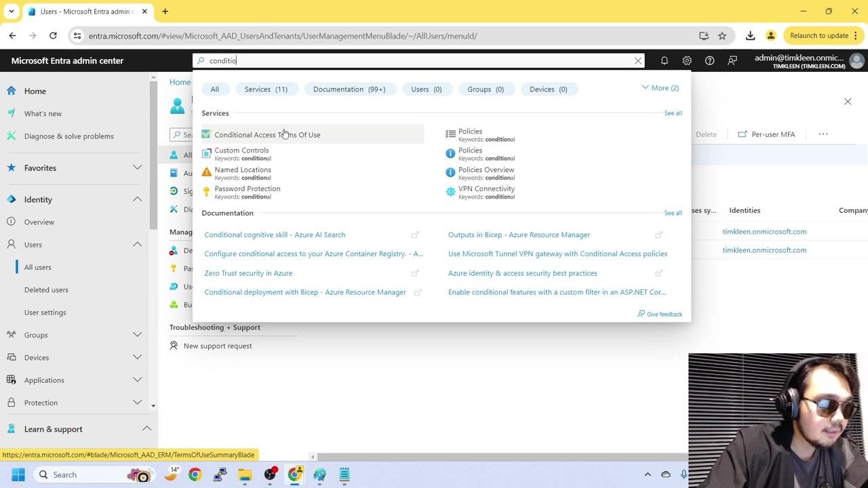Close the Users blade
This screenshot has height=488, width=868.
[x=848, y=102]
